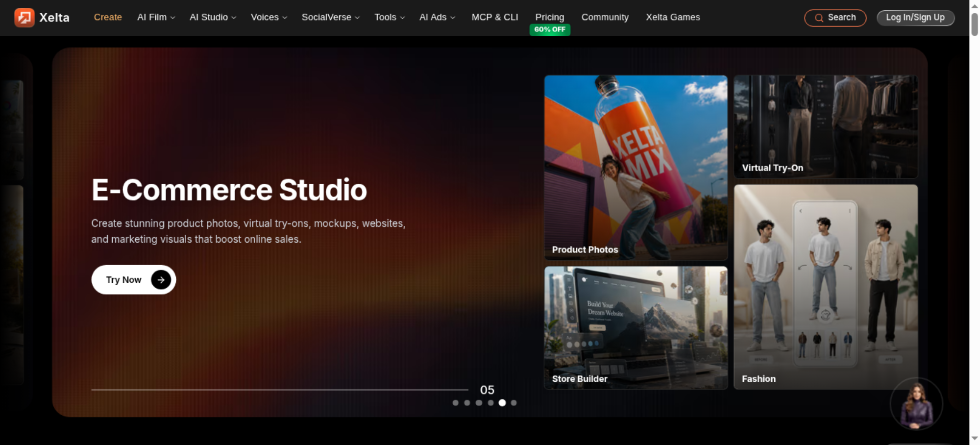Click the "Create stunning product photos" description text
980x445 pixels.
[x=248, y=231]
